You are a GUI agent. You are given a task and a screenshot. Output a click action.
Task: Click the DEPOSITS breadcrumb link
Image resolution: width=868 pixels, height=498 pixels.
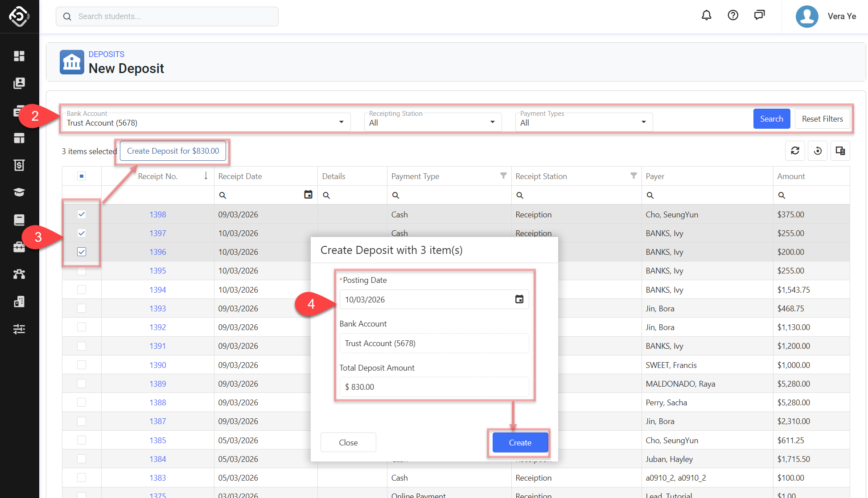(106, 54)
